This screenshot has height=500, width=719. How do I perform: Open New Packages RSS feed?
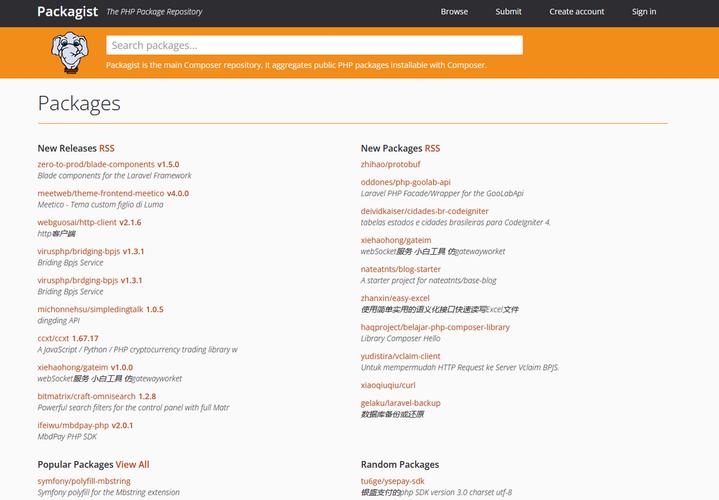432,148
